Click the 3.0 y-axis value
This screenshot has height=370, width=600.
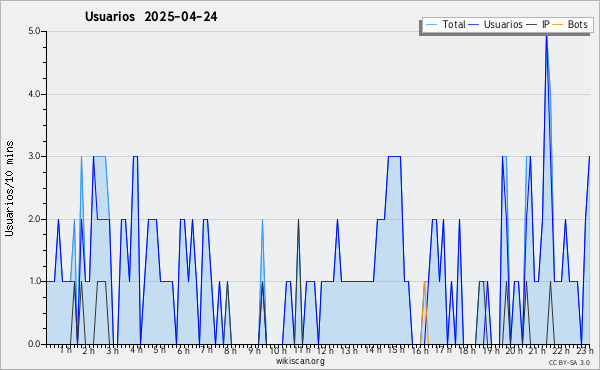click(34, 156)
